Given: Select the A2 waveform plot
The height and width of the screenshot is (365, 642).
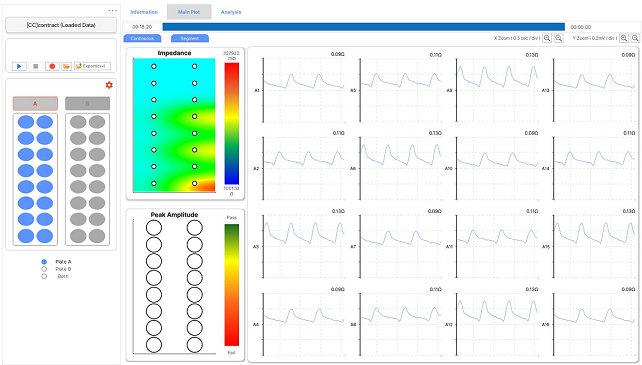Looking at the screenshot, I should [304, 168].
